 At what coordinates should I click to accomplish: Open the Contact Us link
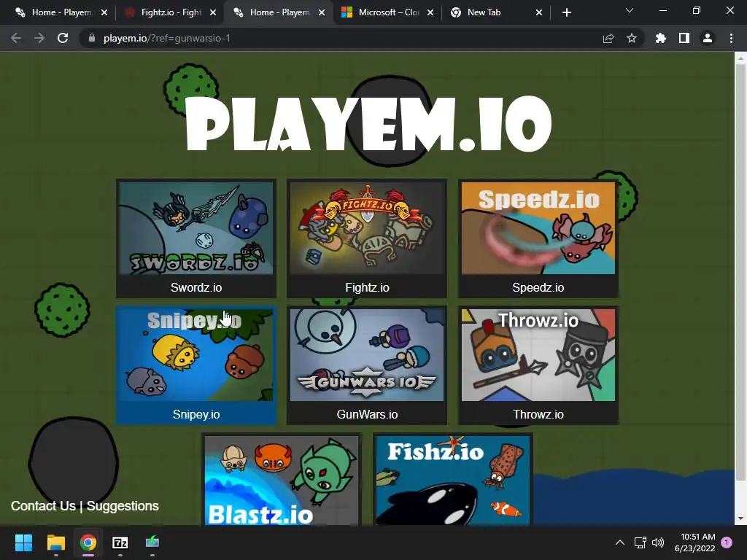43,506
